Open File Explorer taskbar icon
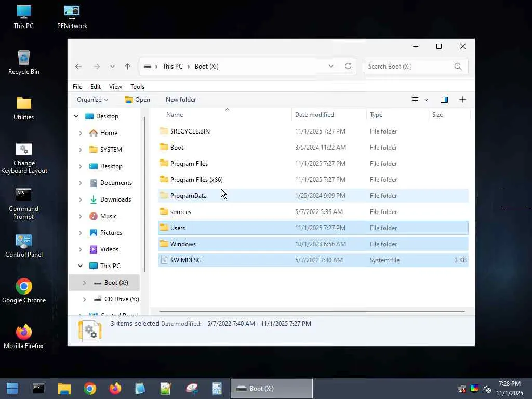 coord(64,389)
